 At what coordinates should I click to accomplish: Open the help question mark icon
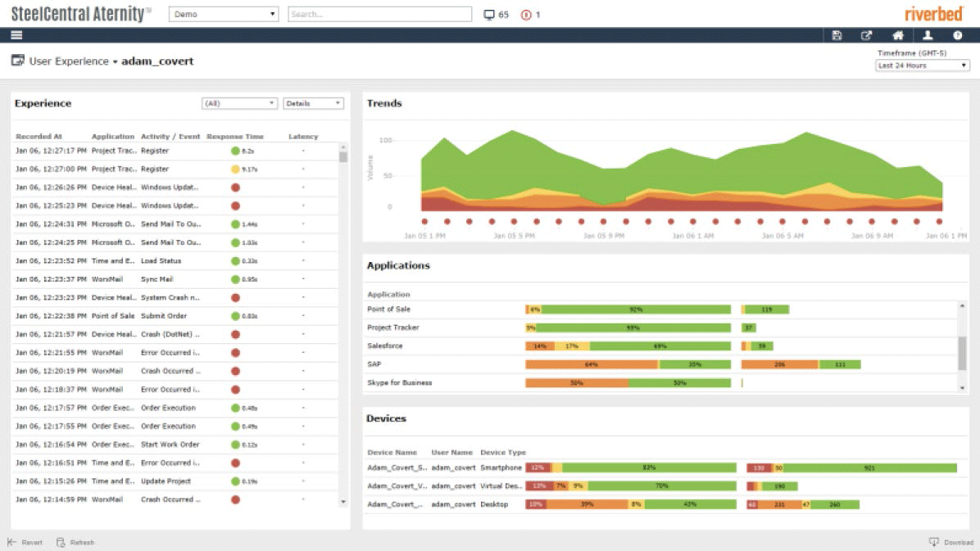[957, 35]
